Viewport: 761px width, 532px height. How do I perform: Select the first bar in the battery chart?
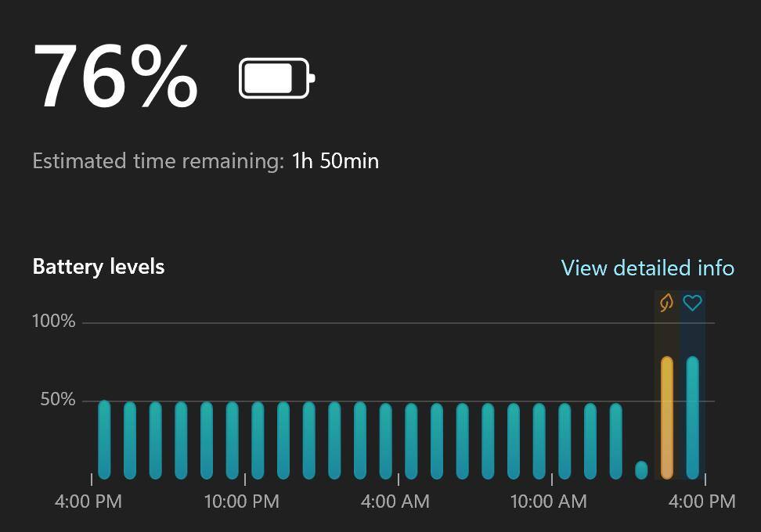[x=104, y=439]
